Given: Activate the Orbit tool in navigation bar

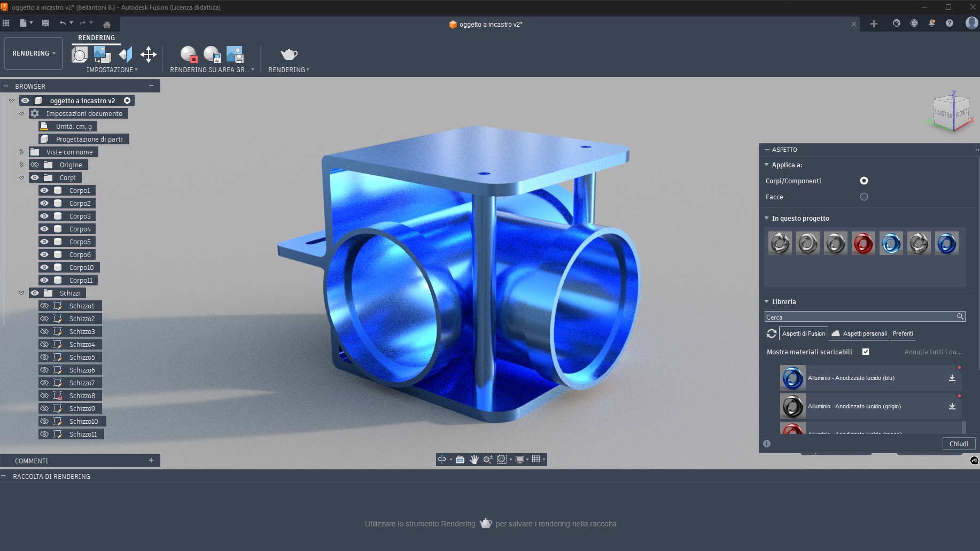Looking at the screenshot, I should click(442, 459).
